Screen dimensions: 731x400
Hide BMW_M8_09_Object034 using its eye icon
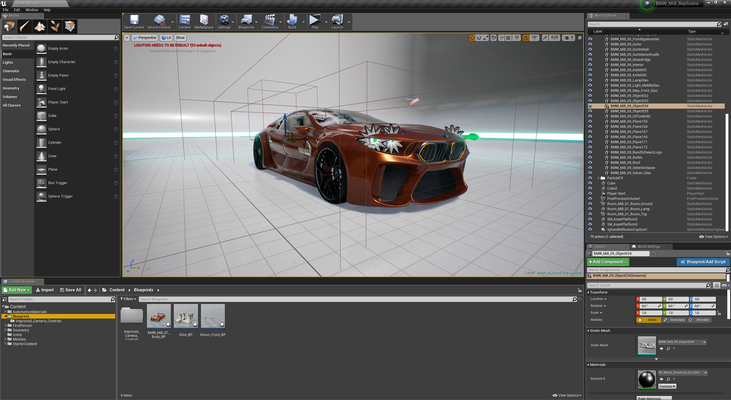tap(591, 105)
